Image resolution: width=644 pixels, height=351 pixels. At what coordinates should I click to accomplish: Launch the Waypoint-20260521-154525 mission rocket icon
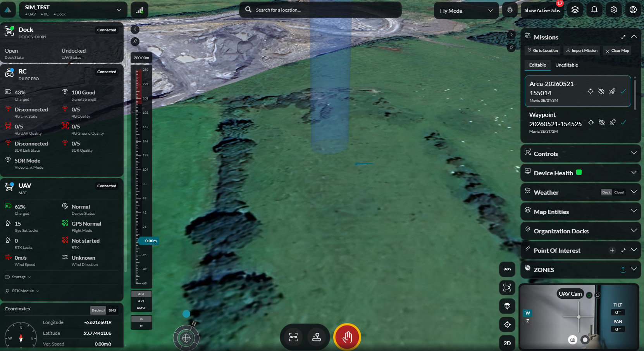tap(613, 122)
